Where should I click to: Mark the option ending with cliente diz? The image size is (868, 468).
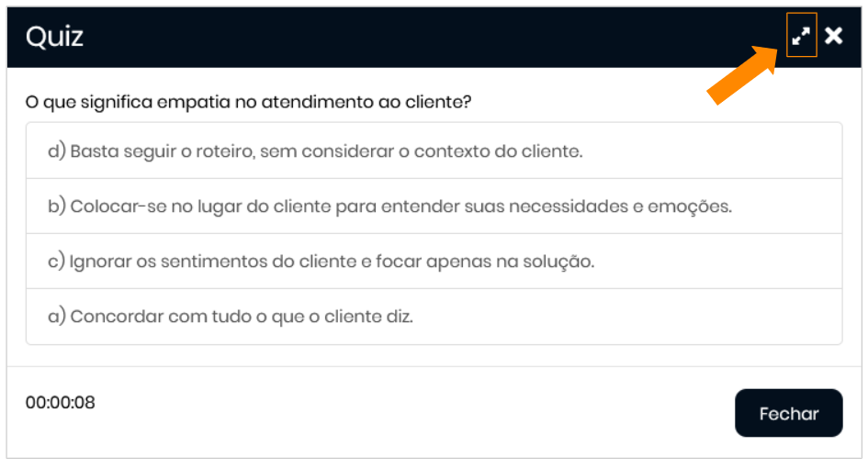click(231, 317)
